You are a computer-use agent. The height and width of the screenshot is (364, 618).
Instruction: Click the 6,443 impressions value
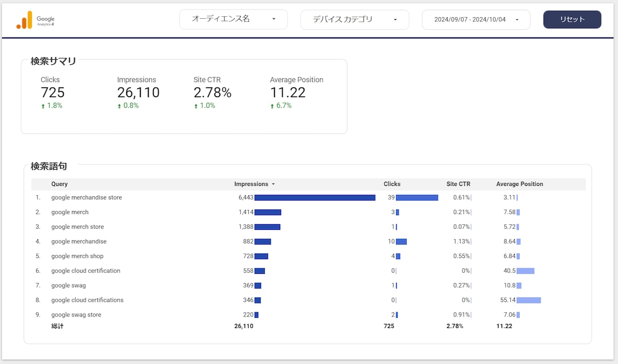[x=246, y=197]
